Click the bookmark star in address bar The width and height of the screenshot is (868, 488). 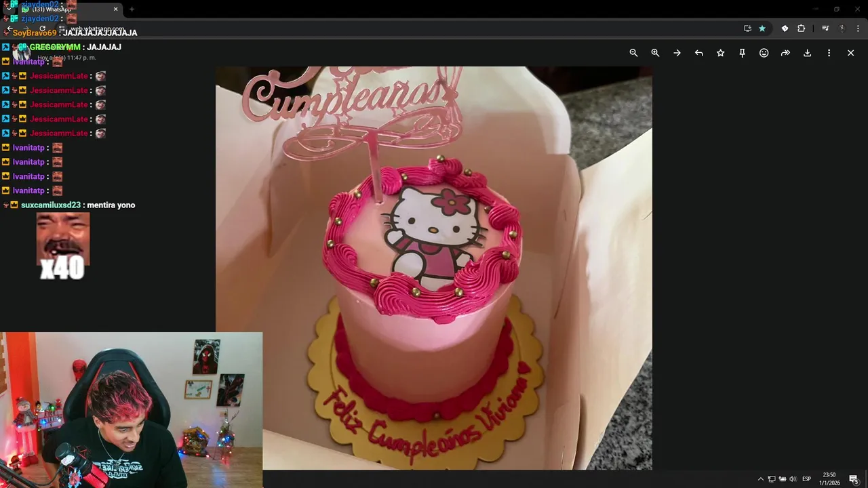click(762, 28)
